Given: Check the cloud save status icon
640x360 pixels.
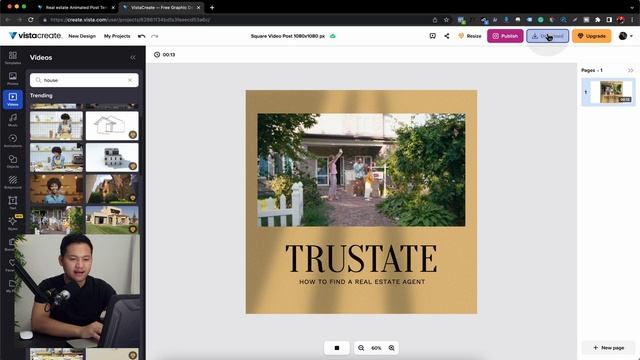Looking at the screenshot, I should click(333, 36).
